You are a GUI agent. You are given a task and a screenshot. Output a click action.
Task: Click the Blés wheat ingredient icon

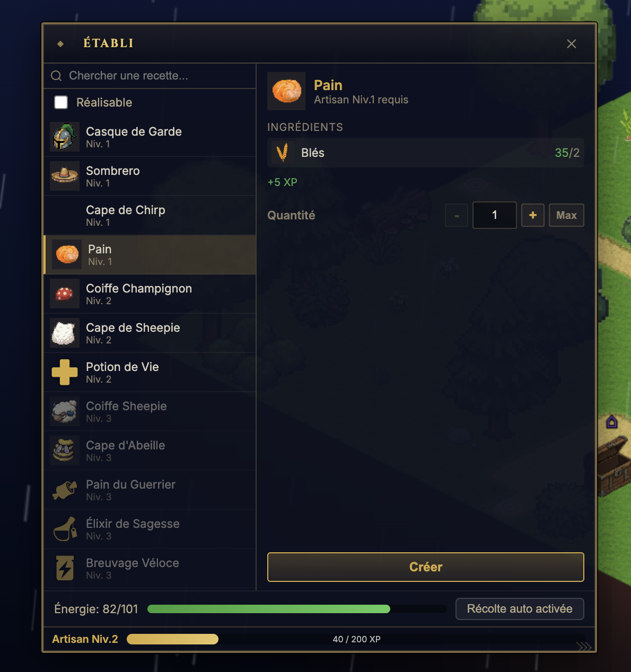click(x=283, y=153)
